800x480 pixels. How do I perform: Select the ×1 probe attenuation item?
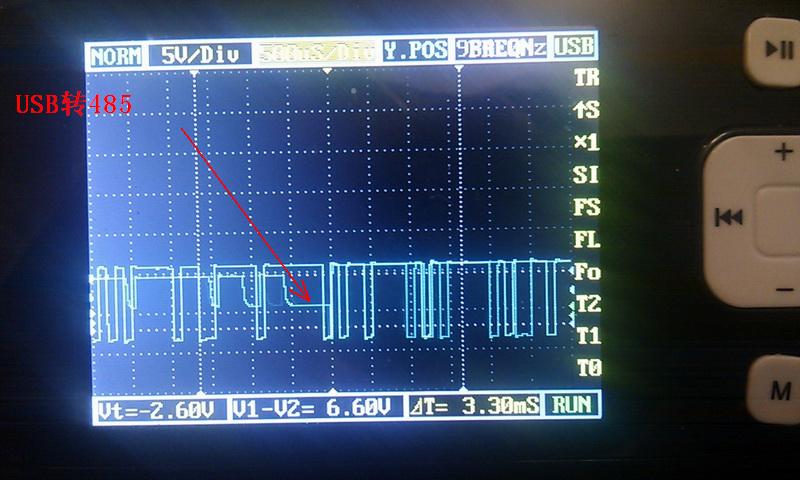click(586, 143)
